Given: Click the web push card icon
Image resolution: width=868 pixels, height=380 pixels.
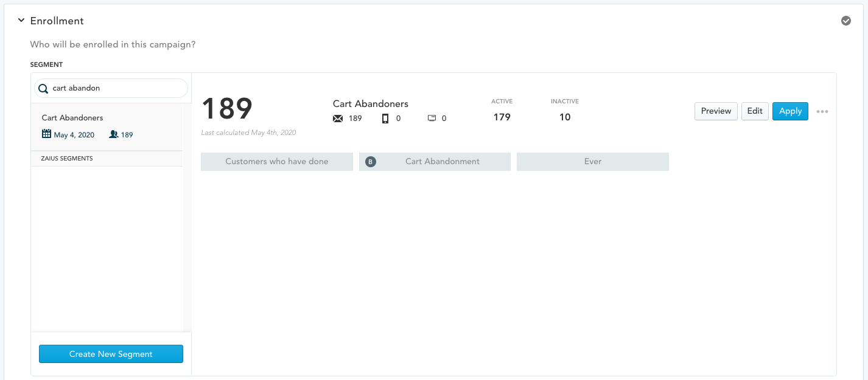Looking at the screenshot, I should [x=432, y=119].
